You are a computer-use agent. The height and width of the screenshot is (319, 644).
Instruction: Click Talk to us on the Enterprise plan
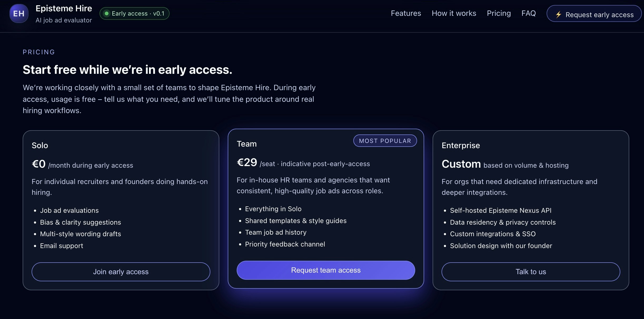(530, 272)
